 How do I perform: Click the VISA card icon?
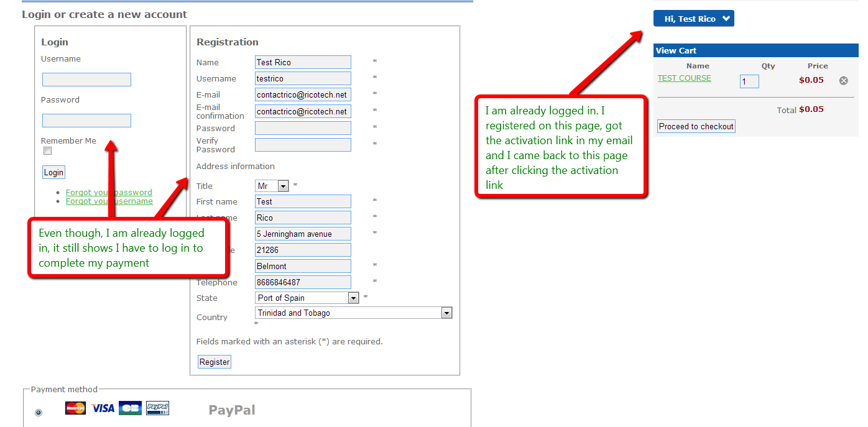(103, 408)
